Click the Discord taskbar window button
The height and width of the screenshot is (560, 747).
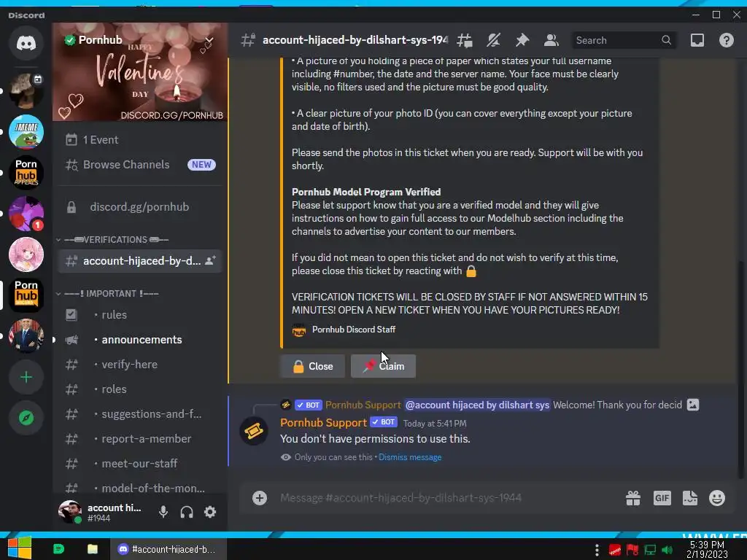point(168,549)
